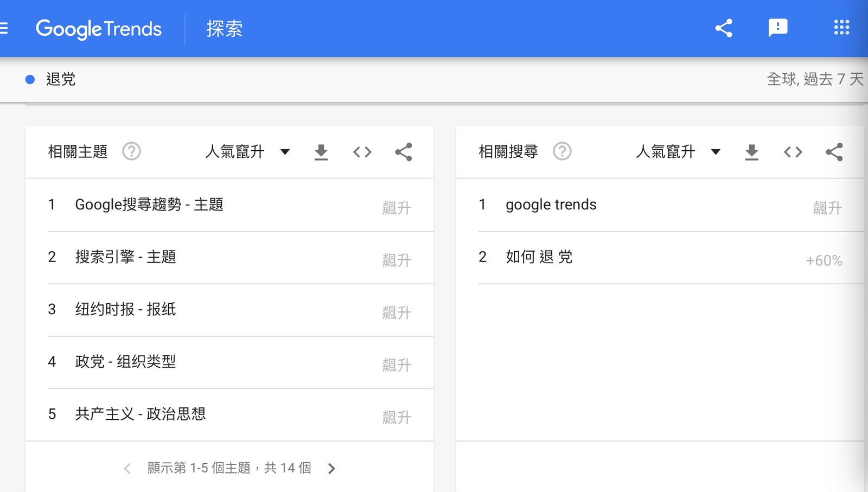Expand 人氣竄升 dropdown in 相關搜尋
Image resolution: width=868 pixels, height=492 pixels.
(x=678, y=152)
